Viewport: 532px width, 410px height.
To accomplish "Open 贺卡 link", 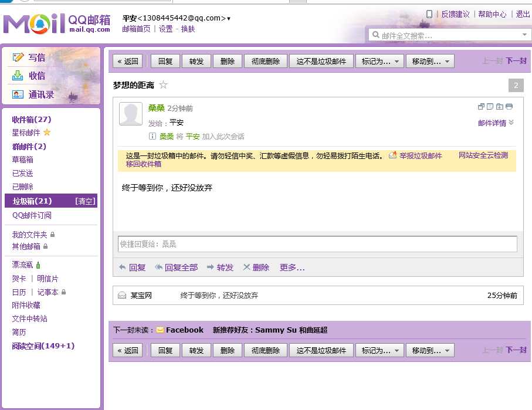I will 19,279.
